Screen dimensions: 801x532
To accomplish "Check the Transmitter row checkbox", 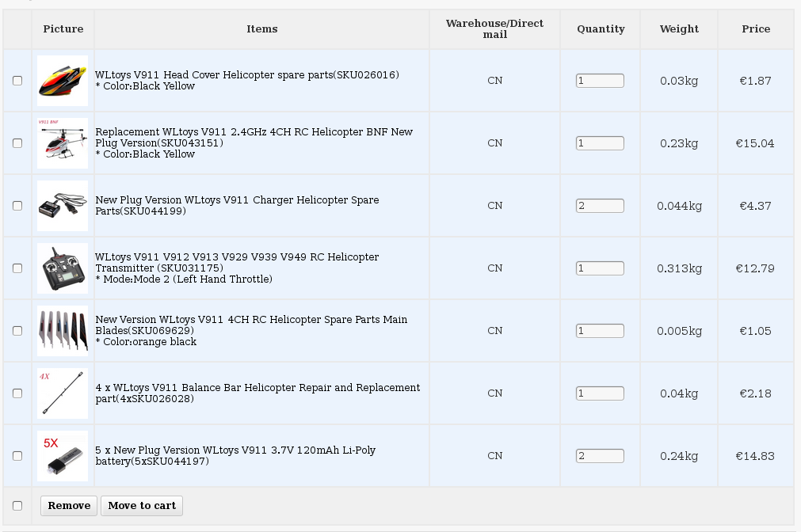I will (17, 268).
